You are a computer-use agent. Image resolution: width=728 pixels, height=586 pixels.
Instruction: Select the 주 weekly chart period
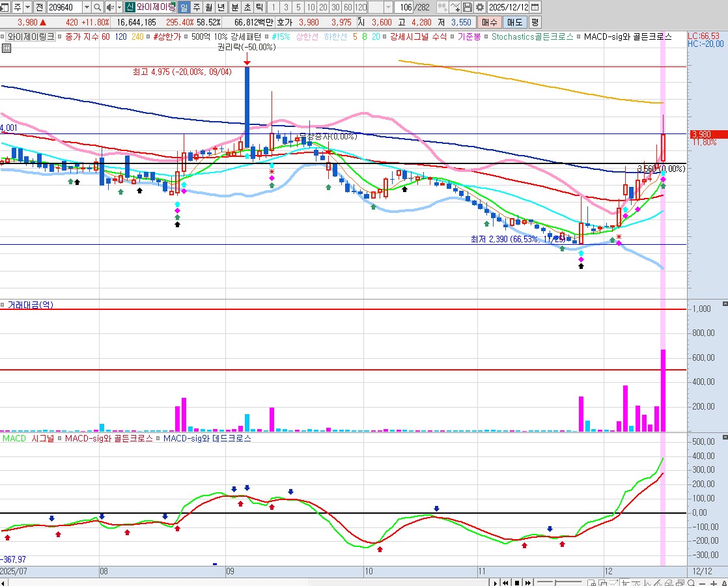[x=197, y=7]
